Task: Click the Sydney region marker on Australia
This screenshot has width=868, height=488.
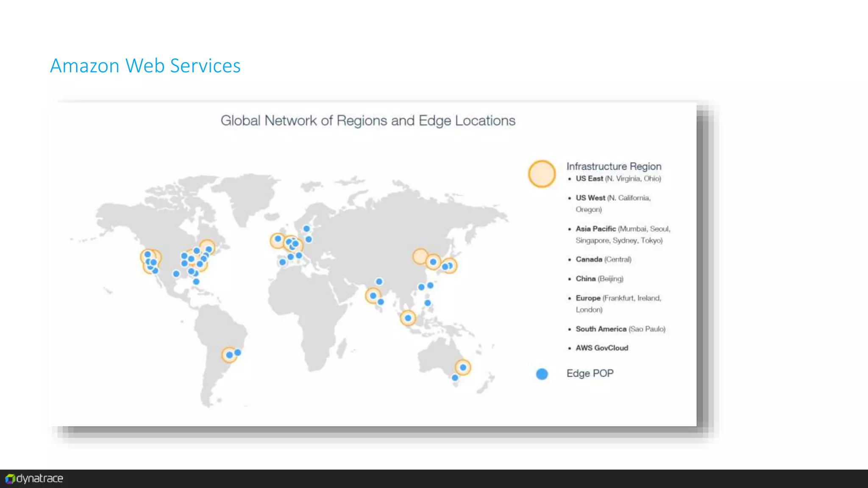Action: [463, 367]
